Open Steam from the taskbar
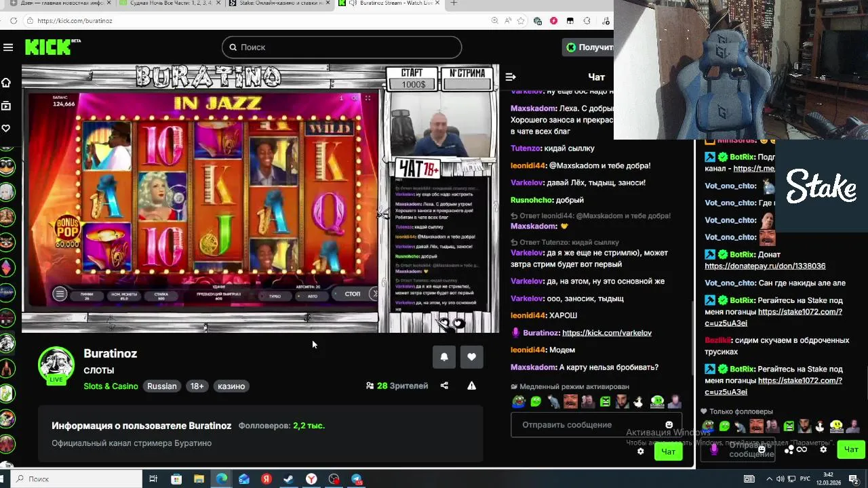This screenshot has height=488, width=868. click(x=289, y=479)
